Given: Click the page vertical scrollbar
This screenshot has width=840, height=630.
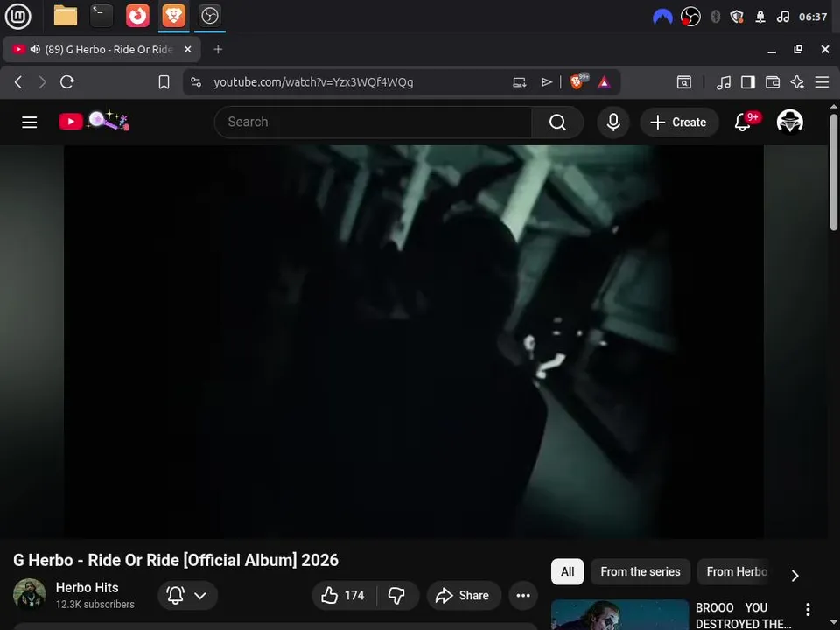Looking at the screenshot, I should pyautogui.click(x=834, y=171).
